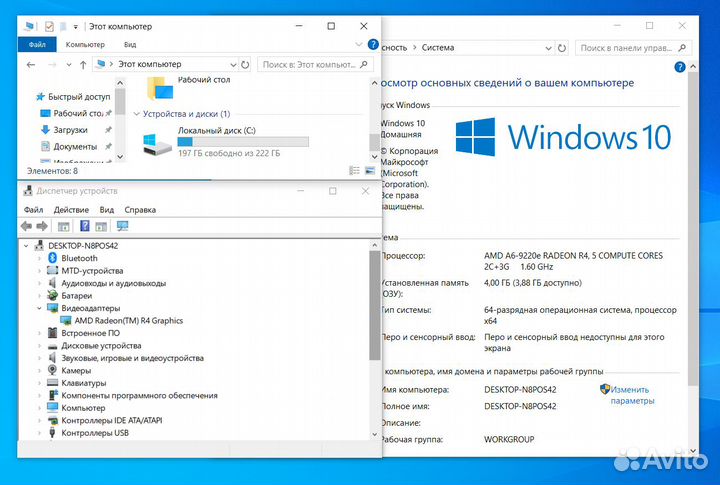Image resolution: width=720 pixels, height=485 pixels.
Task: Click the Back arrow in Explorer navigation
Action: tap(31, 65)
